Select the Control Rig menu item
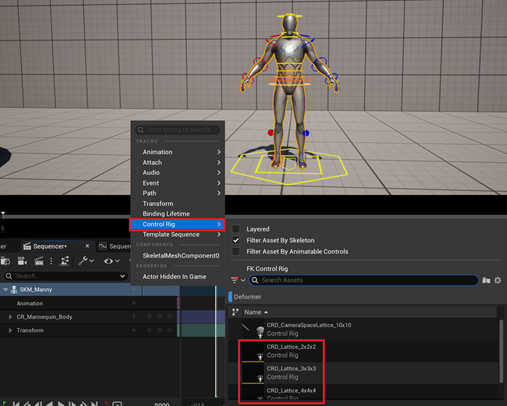This screenshot has height=406, width=507. (177, 224)
